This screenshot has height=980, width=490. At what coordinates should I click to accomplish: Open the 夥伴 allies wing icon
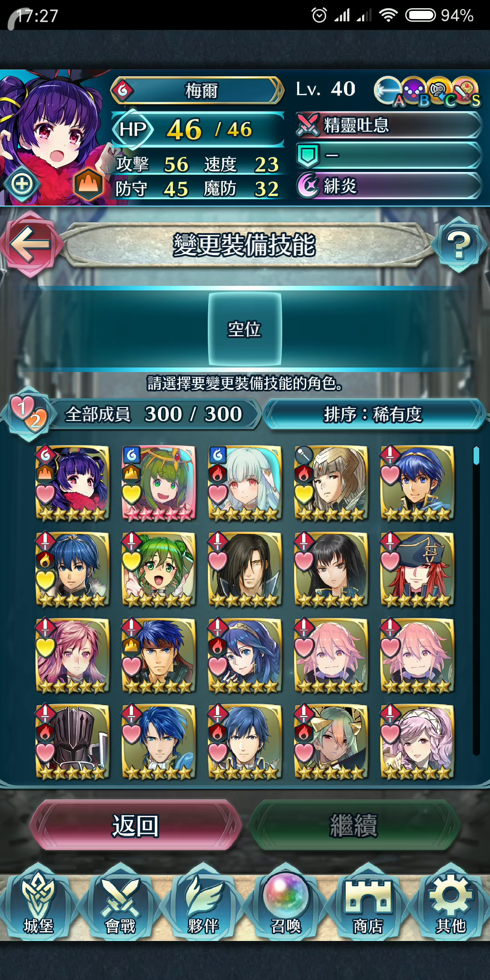(203, 904)
